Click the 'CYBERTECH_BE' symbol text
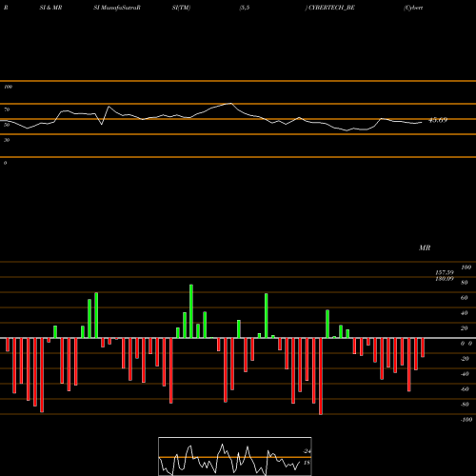The width and height of the screenshot is (476, 476). 331,8
